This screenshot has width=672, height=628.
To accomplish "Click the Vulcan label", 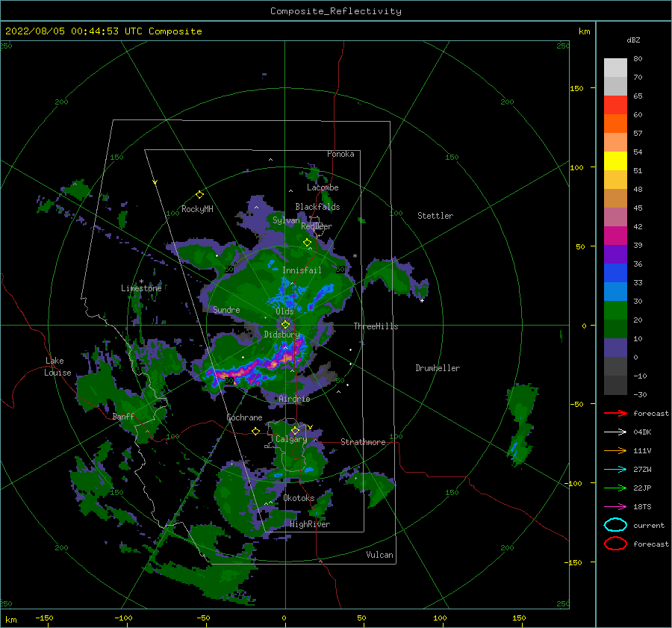I will [380, 555].
